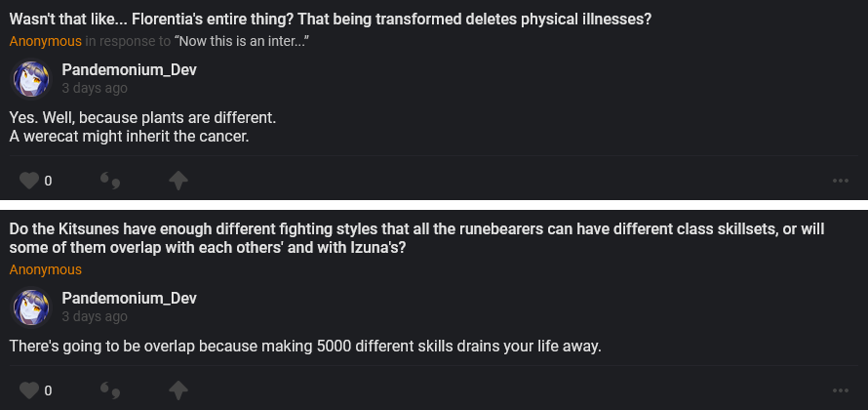Click Anonymous under the Kitsunes question
This screenshot has height=410, width=868.
(46, 269)
